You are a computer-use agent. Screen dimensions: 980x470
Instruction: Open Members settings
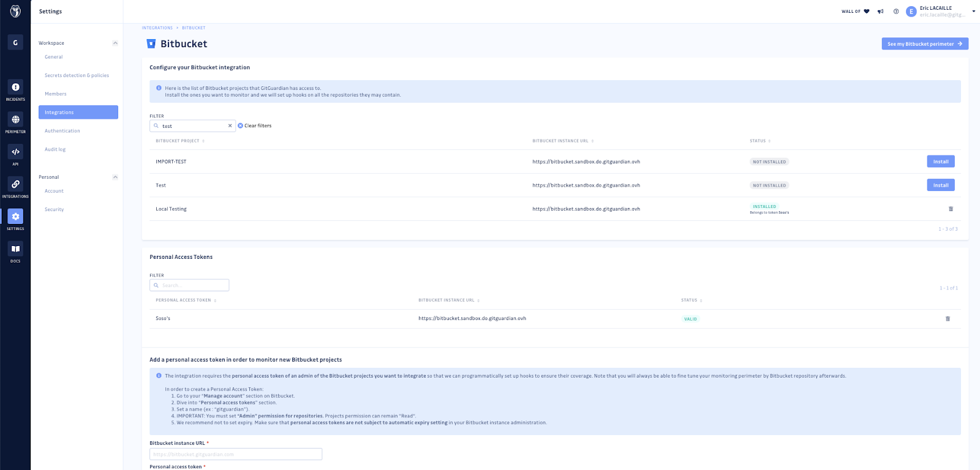coord(56,94)
